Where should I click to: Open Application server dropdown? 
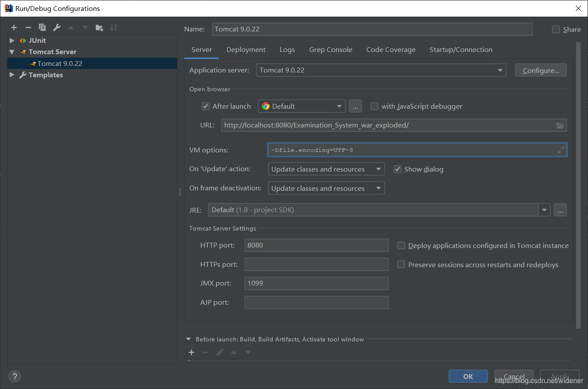click(381, 70)
